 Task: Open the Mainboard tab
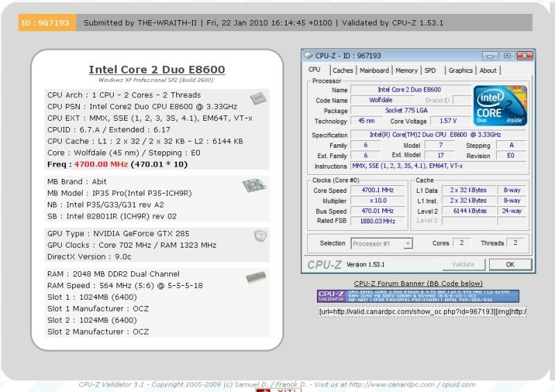[374, 71]
